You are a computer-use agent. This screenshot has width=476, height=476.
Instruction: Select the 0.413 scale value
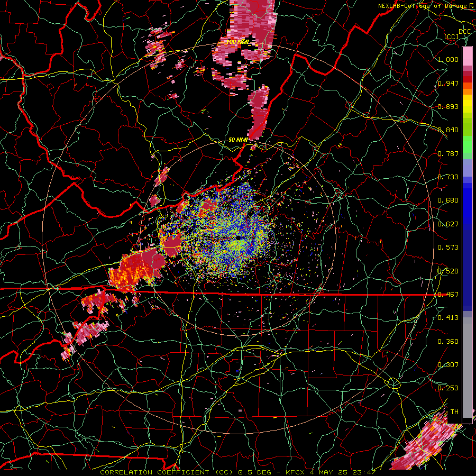pyautogui.click(x=448, y=318)
